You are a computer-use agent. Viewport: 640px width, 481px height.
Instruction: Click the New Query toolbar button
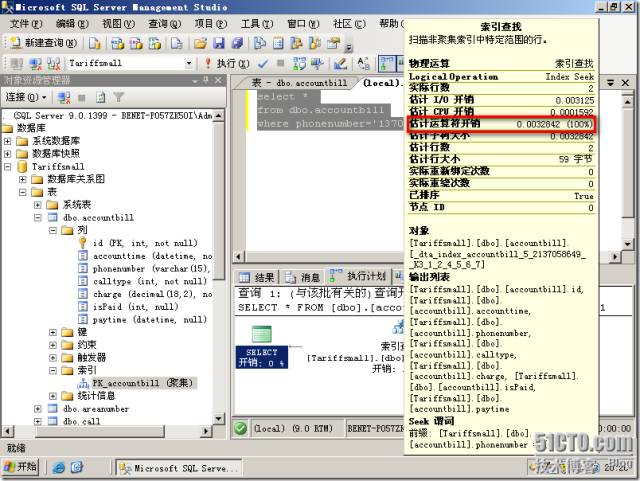pyautogui.click(x=43, y=42)
